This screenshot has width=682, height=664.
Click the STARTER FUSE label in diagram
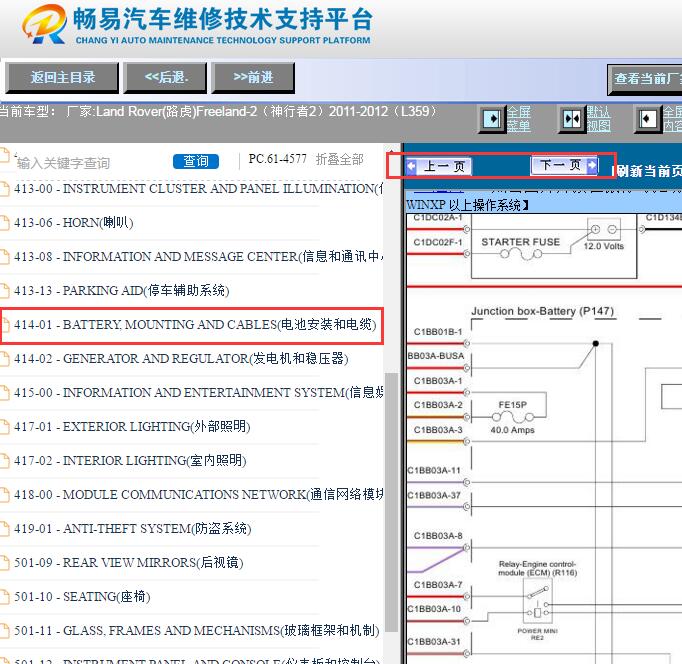[520, 242]
